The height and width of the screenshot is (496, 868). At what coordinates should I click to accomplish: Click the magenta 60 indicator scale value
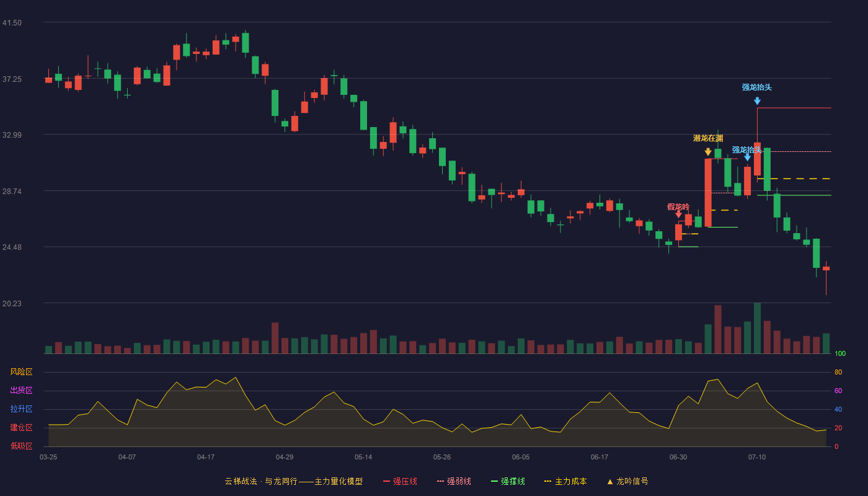[x=838, y=391]
